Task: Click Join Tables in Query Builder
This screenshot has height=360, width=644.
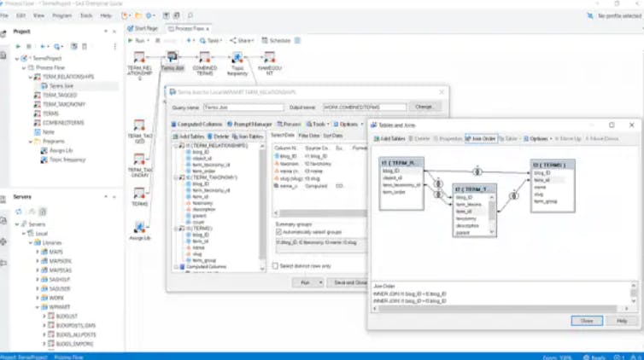Action: pos(248,136)
